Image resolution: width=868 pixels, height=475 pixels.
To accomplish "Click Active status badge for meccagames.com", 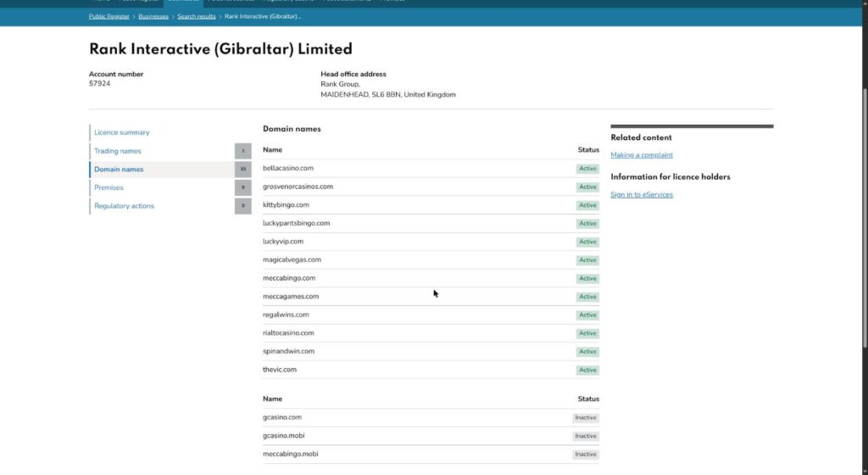I will click(587, 297).
